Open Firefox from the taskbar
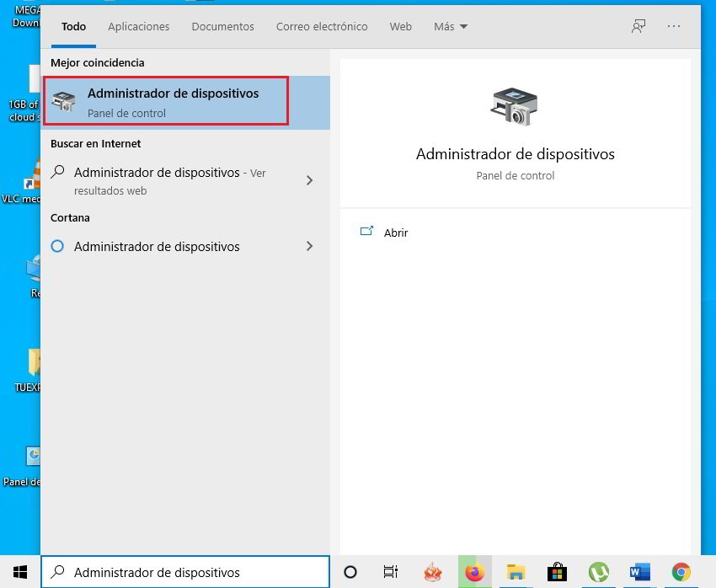The width and height of the screenshot is (716, 588). [474, 572]
